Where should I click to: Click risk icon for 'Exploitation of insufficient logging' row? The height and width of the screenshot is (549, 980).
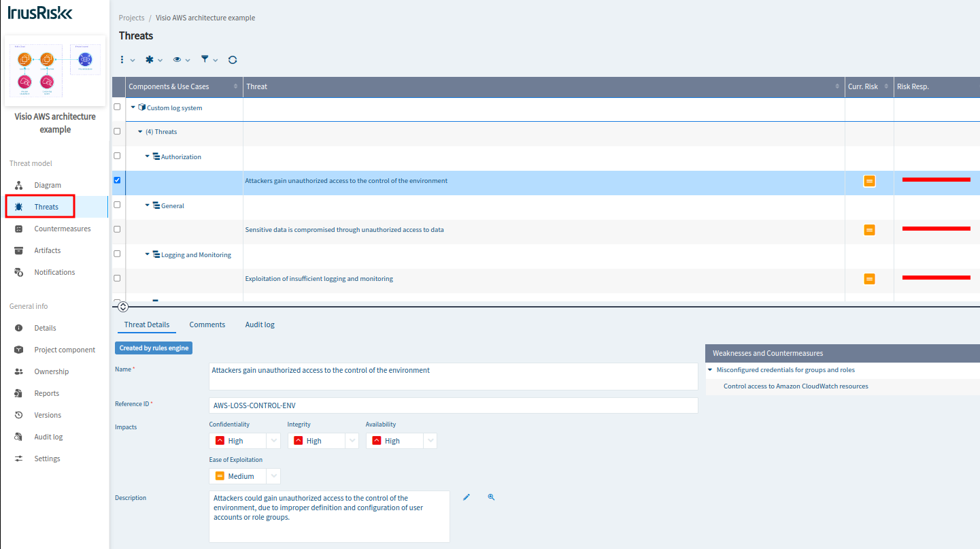869,279
